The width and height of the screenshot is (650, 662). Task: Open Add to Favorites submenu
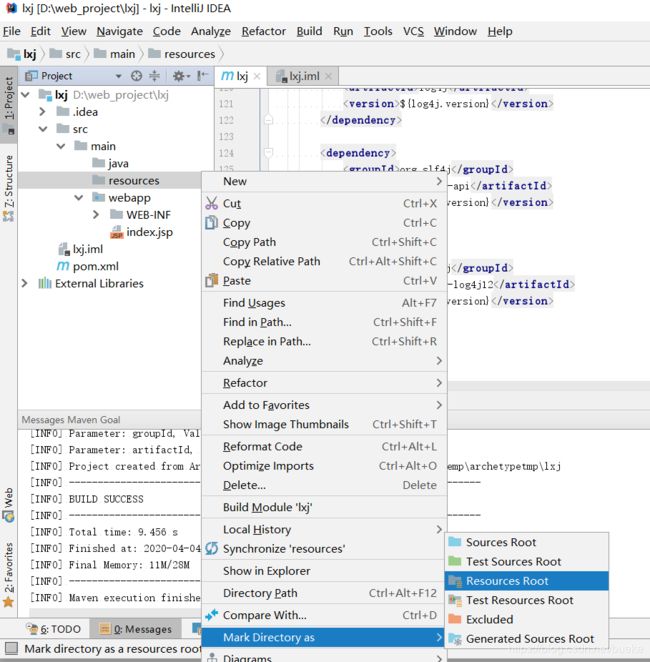(x=324, y=405)
